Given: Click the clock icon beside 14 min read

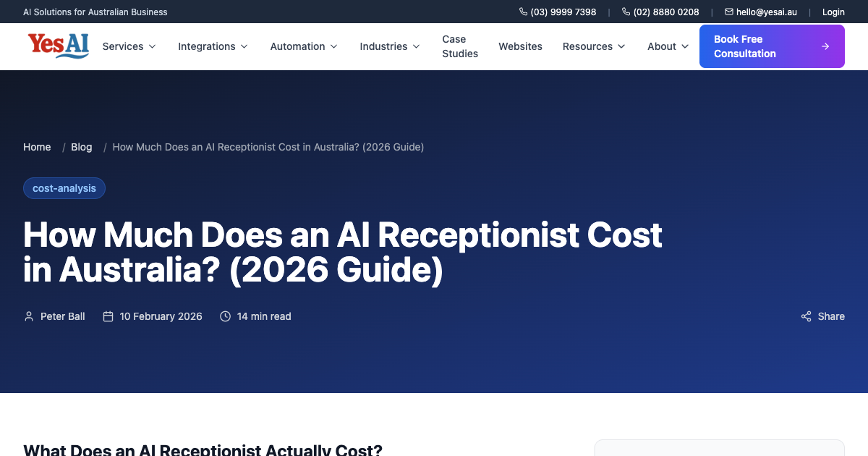Looking at the screenshot, I should (x=225, y=316).
